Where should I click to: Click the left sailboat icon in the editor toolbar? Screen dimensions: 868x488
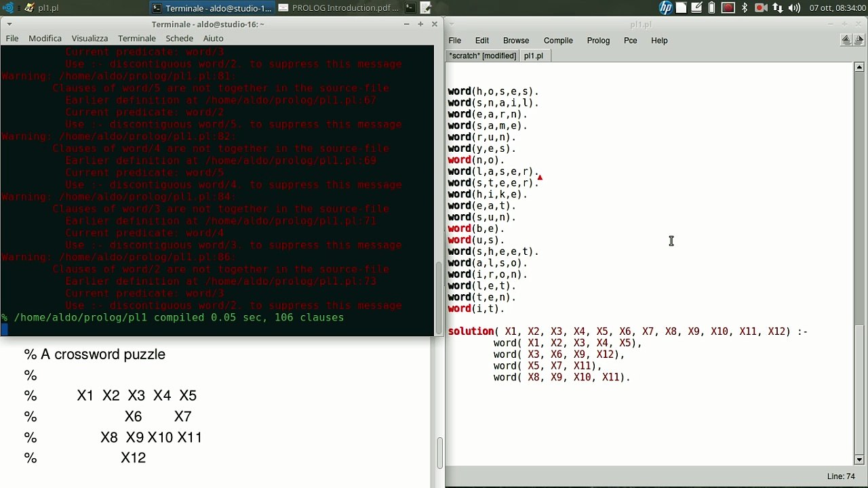click(x=846, y=40)
